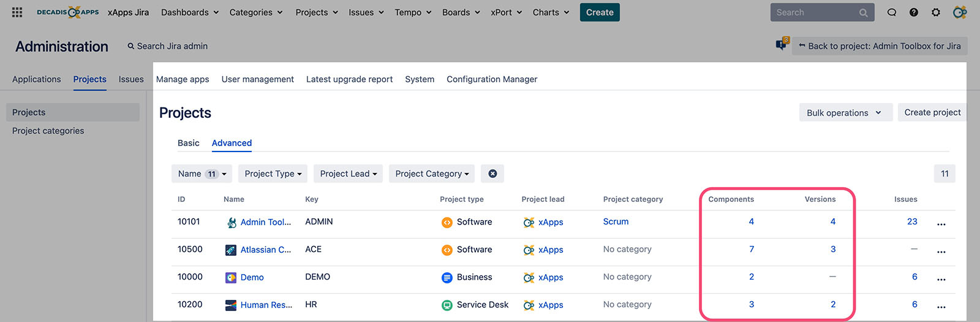The height and width of the screenshot is (322, 980).
Task: Click the Business type icon in Demo row
Action: point(447,278)
